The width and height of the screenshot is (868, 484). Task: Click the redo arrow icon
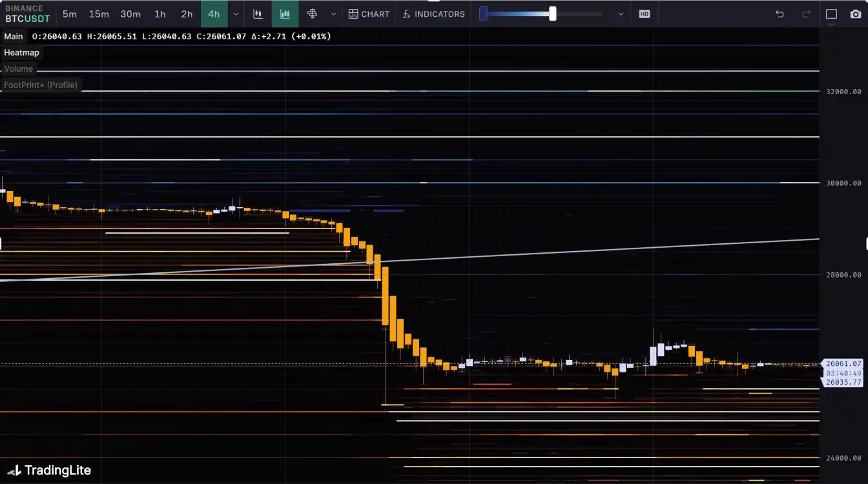coord(806,14)
